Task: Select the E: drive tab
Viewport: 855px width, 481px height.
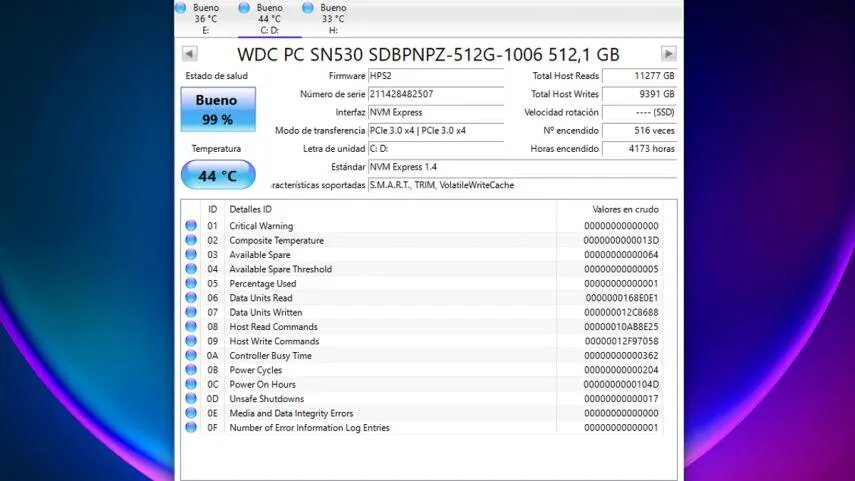Action: pyautogui.click(x=205, y=18)
